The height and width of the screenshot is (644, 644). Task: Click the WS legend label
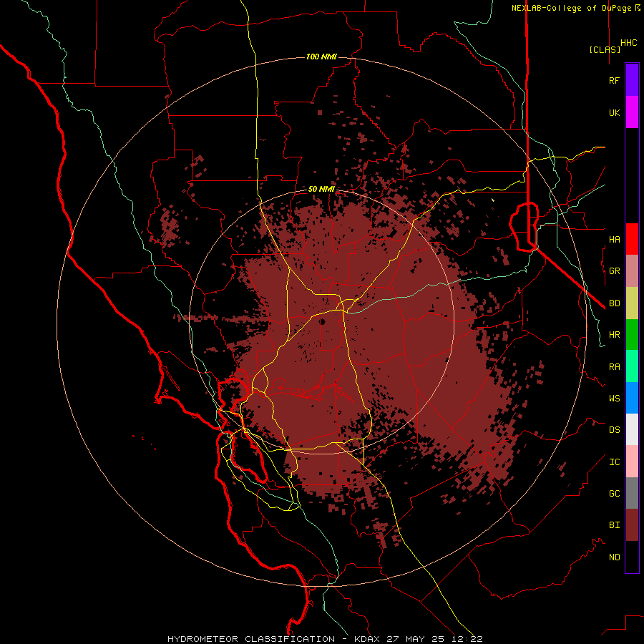tap(614, 398)
